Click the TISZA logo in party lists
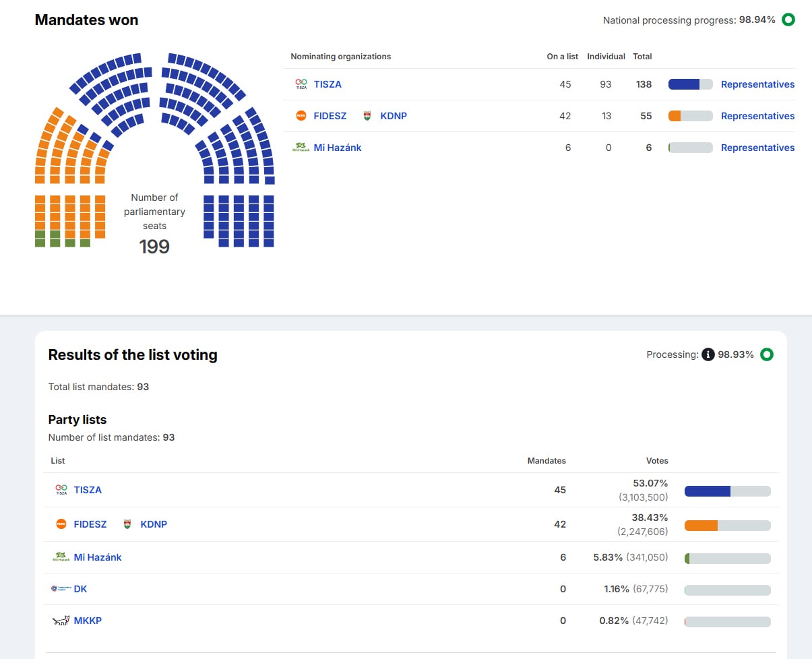This screenshot has height=659, width=812. (61, 490)
